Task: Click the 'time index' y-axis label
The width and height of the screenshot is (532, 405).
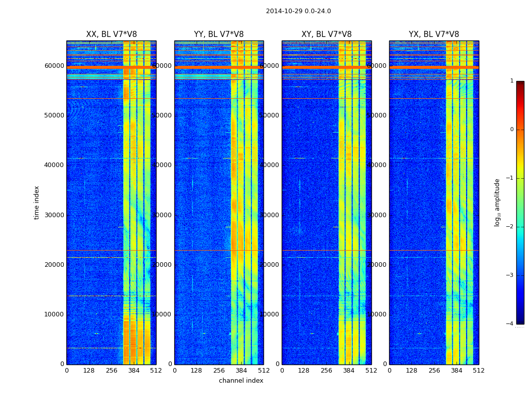Action: click(36, 202)
